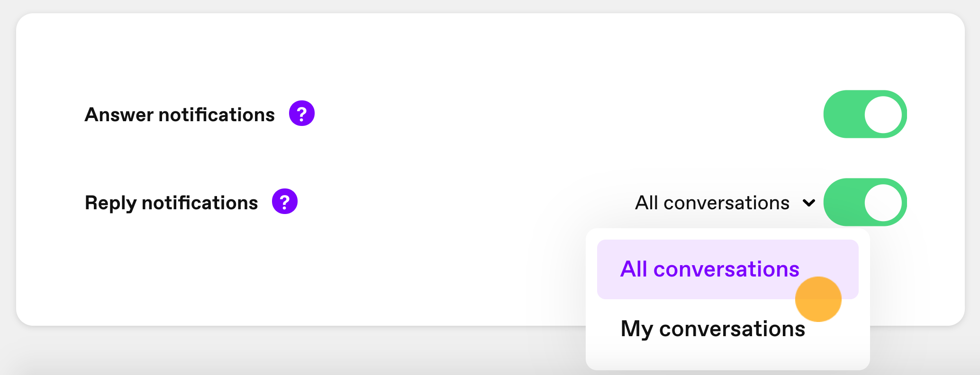Choose the highlighted All conversations option
The width and height of the screenshot is (980, 375).
[x=710, y=269]
